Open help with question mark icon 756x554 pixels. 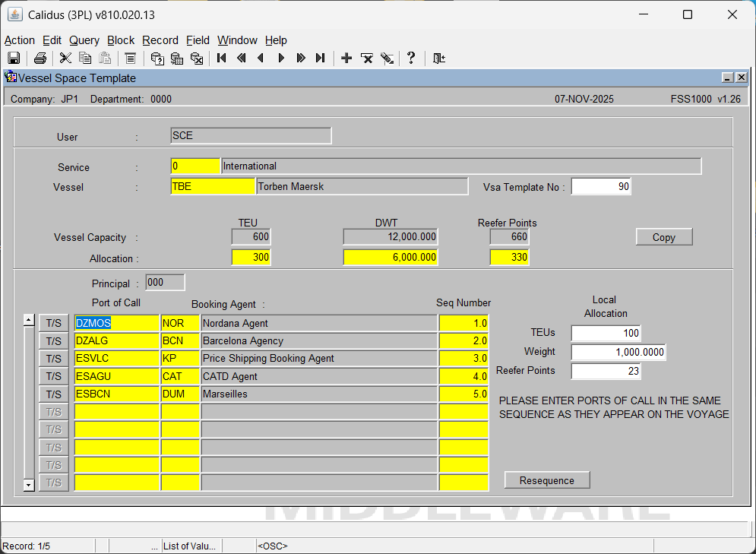411,59
